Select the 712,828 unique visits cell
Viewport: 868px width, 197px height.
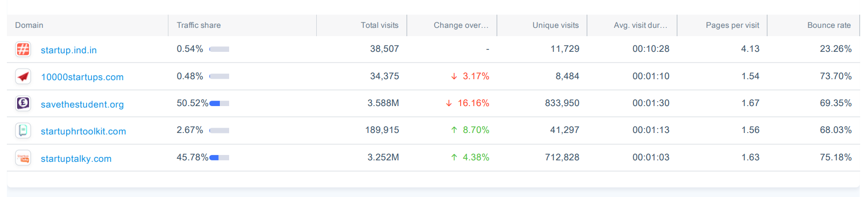(x=562, y=157)
